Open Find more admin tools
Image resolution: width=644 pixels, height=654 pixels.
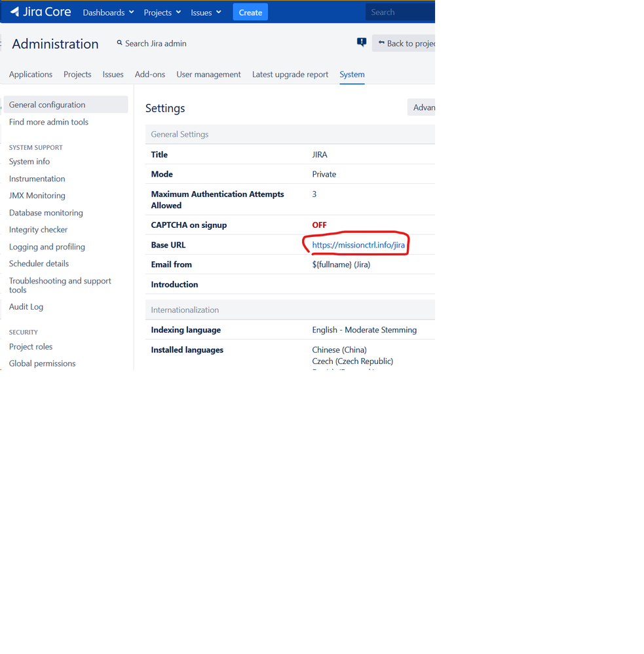tap(49, 122)
